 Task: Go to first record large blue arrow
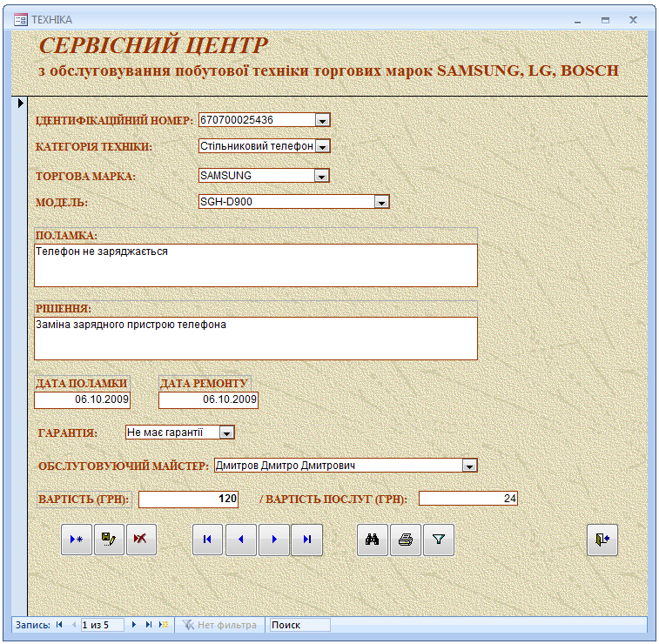(207, 540)
